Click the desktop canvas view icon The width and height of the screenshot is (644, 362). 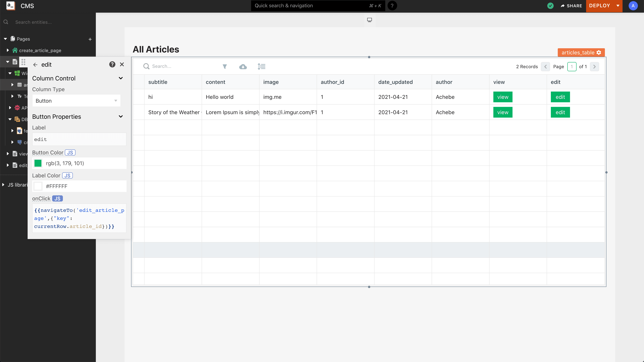[x=369, y=20]
